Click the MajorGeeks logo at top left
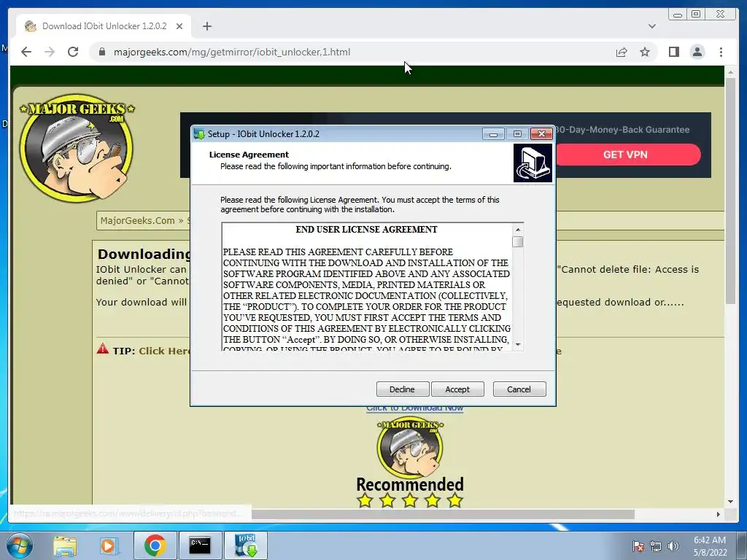This screenshot has width=747, height=560. [x=77, y=147]
